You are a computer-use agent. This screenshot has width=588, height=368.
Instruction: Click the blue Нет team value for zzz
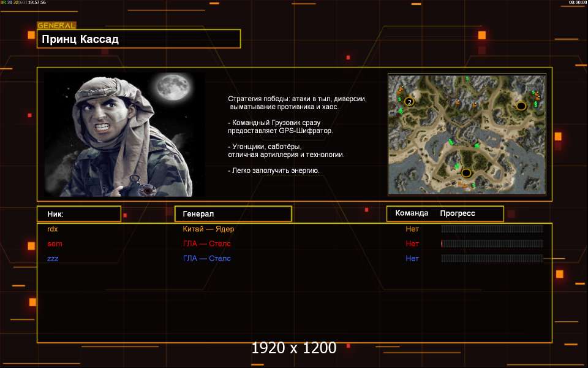click(x=412, y=258)
